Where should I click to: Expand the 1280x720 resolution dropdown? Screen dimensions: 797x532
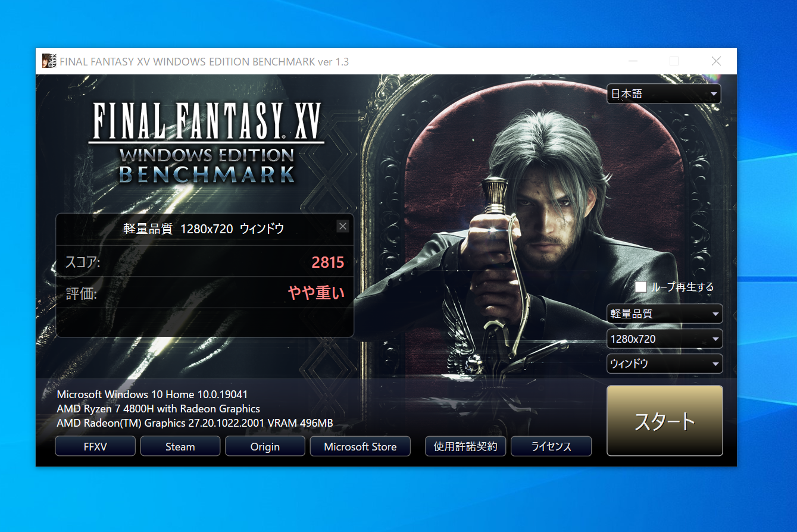(x=665, y=339)
